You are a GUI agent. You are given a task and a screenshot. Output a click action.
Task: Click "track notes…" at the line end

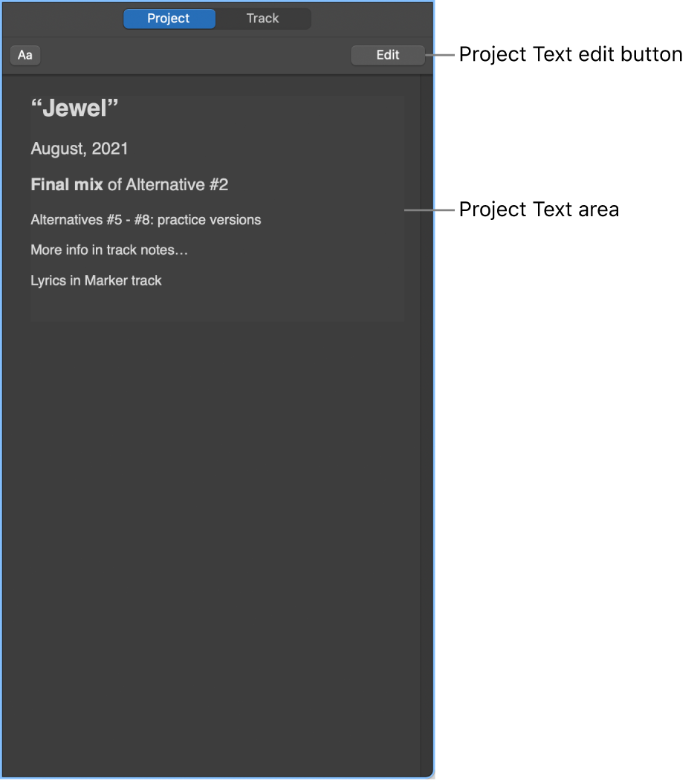click(x=147, y=250)
